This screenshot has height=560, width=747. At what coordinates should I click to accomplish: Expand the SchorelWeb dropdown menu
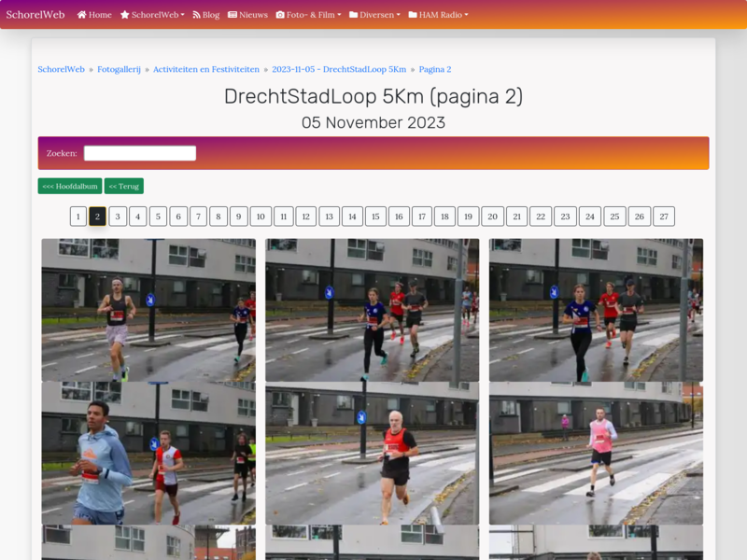[x=152, y=15]
